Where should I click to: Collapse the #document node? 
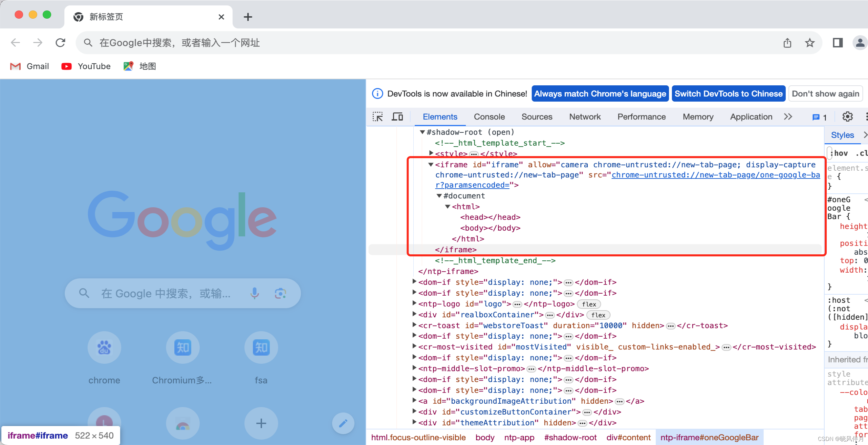point(439,196)
